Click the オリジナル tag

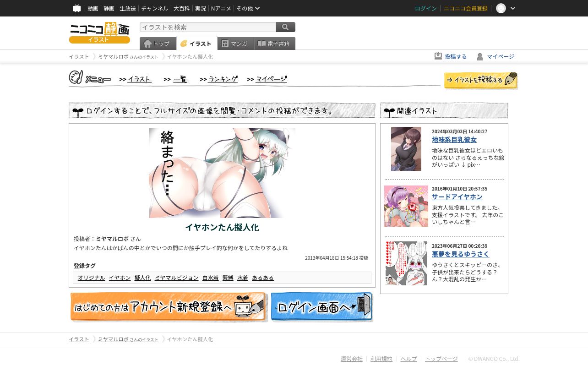tap(92, 278)
